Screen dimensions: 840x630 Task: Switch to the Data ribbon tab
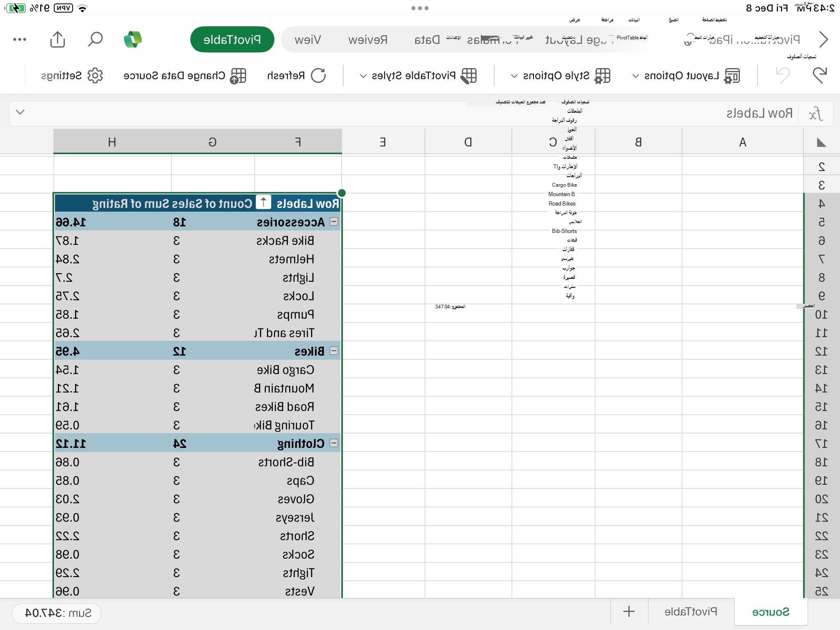427,39
